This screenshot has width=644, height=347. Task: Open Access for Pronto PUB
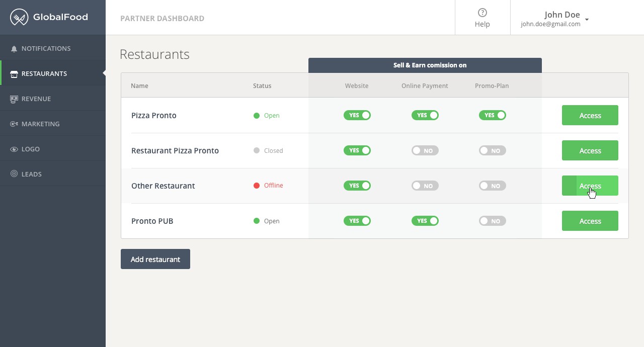click(x=590, y=221)
